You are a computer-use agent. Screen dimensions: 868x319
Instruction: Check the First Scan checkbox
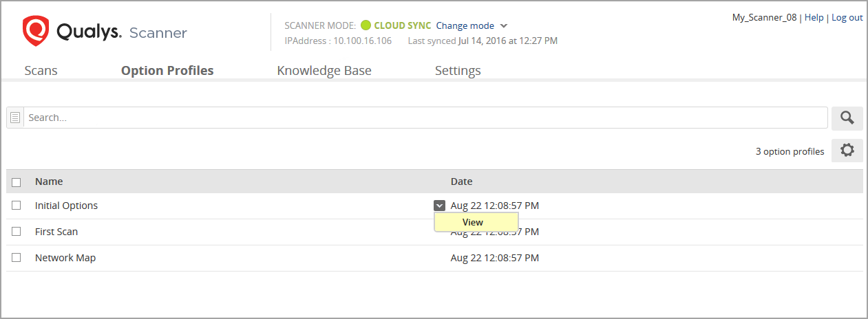pyautogui.click(x=17, y=232)
